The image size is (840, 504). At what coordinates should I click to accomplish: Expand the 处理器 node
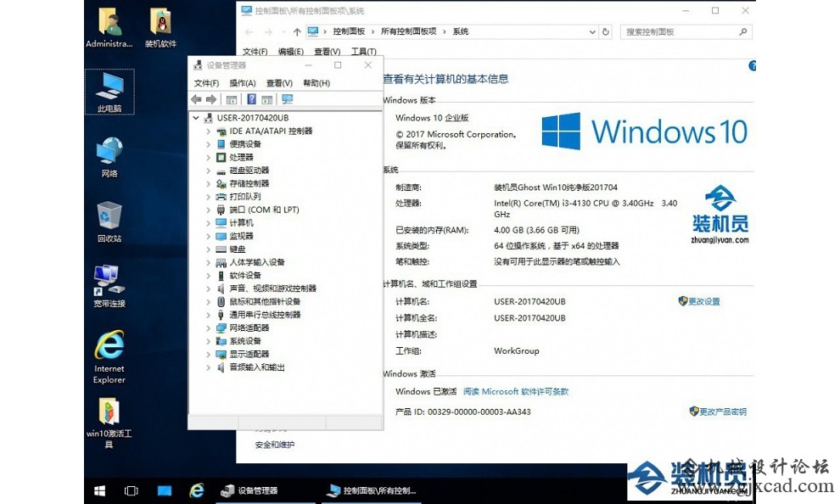click(x=209, y=158)
